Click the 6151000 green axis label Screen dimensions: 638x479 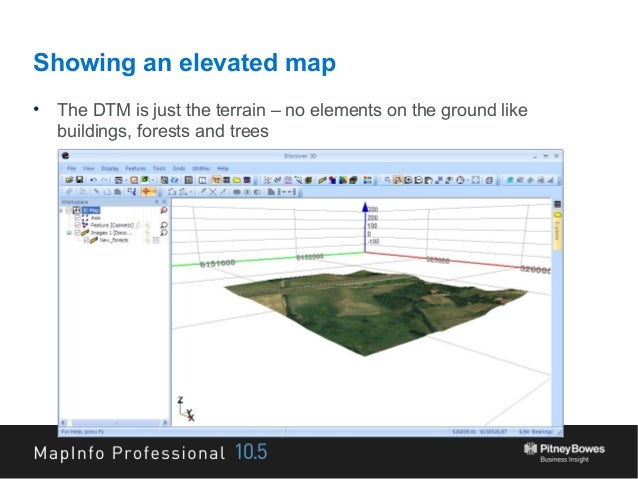[x=217, y=264]
